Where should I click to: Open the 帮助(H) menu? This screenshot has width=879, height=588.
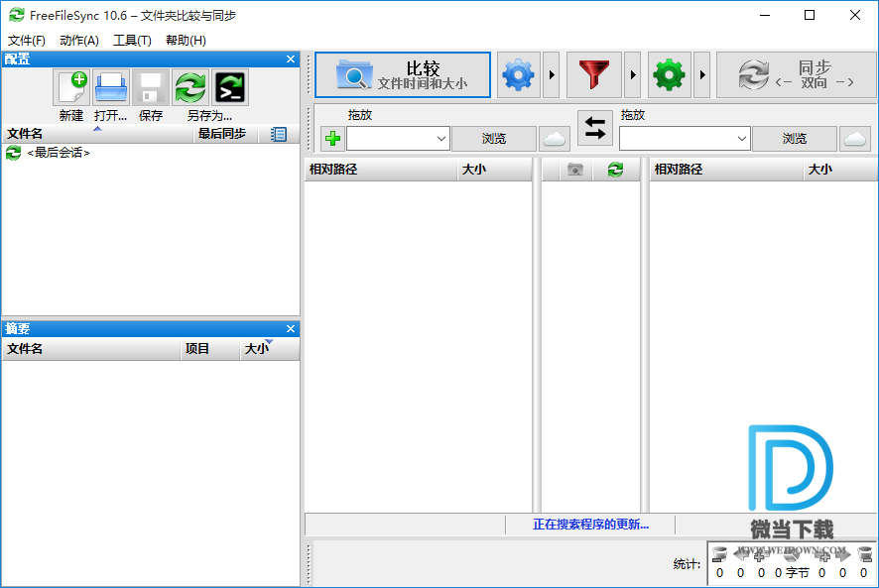pos(186,41)
